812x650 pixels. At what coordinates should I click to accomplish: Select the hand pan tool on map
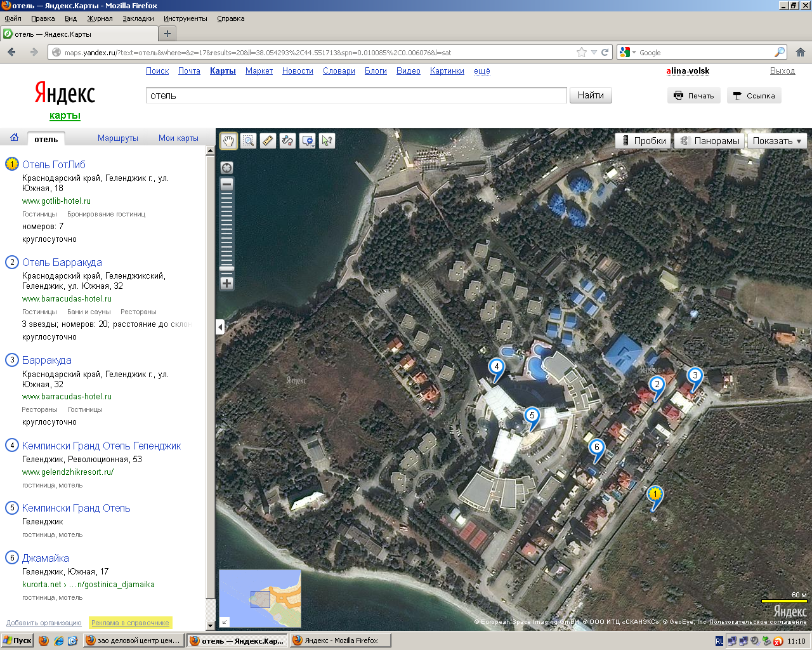pos(228,141)
